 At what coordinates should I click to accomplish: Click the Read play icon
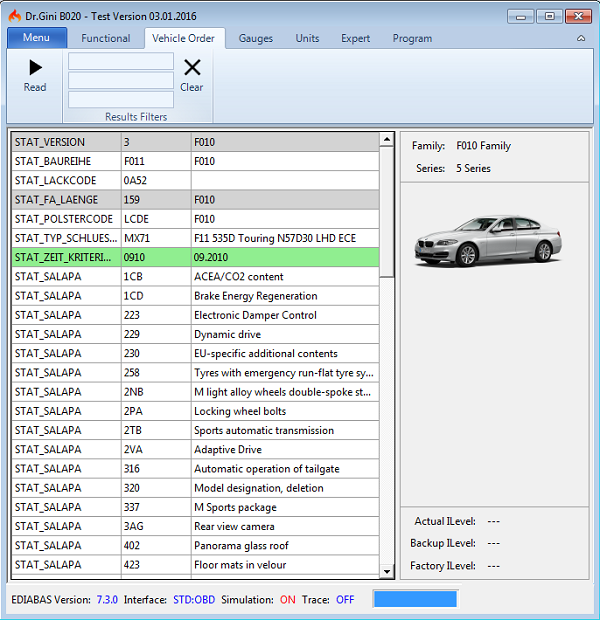(35, 68)
